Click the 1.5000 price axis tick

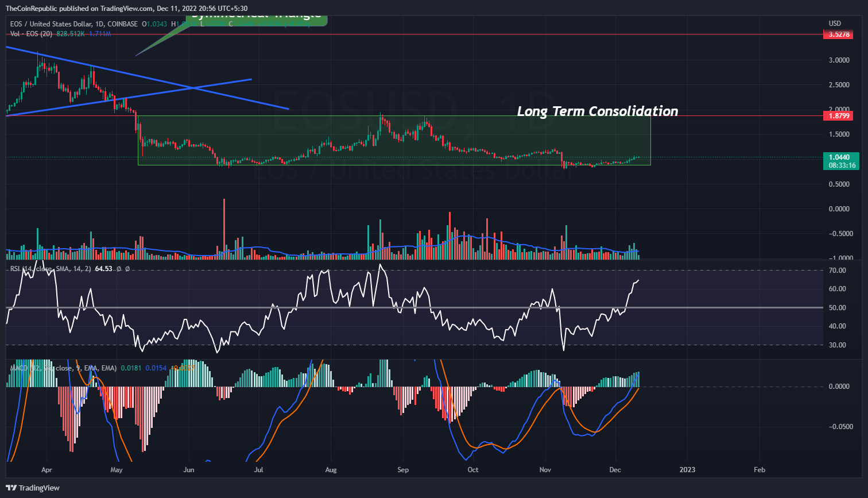click(839, 134)
